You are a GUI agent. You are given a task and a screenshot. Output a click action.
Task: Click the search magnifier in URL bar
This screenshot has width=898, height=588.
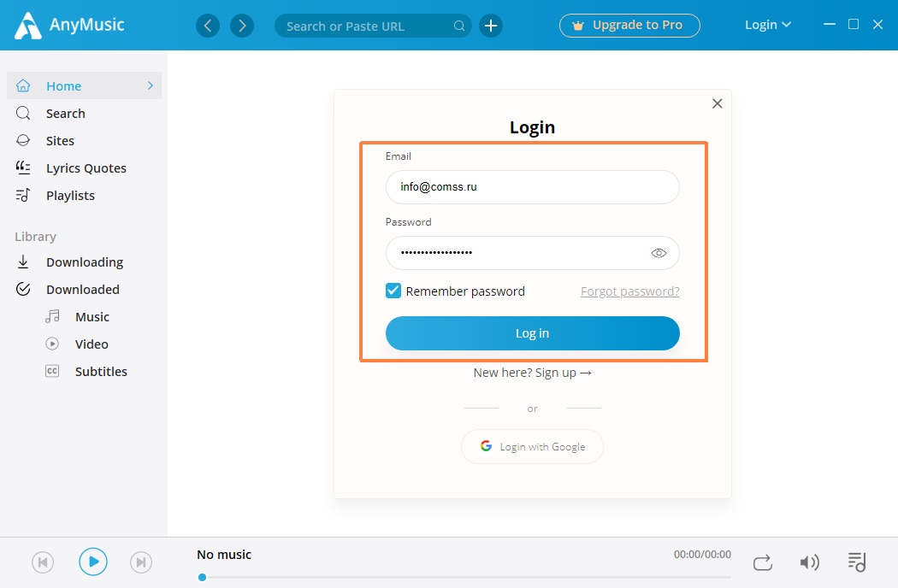(x=459, y=26)
